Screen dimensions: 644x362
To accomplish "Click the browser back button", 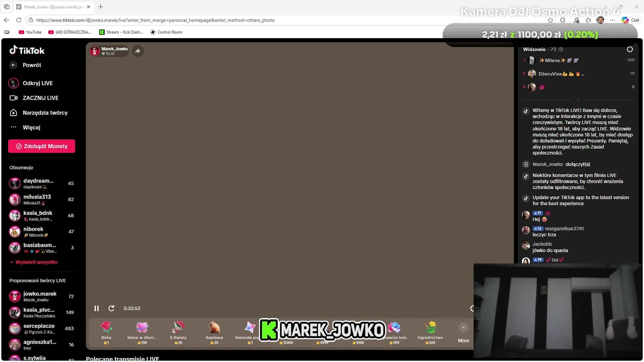I will [7, 20].
